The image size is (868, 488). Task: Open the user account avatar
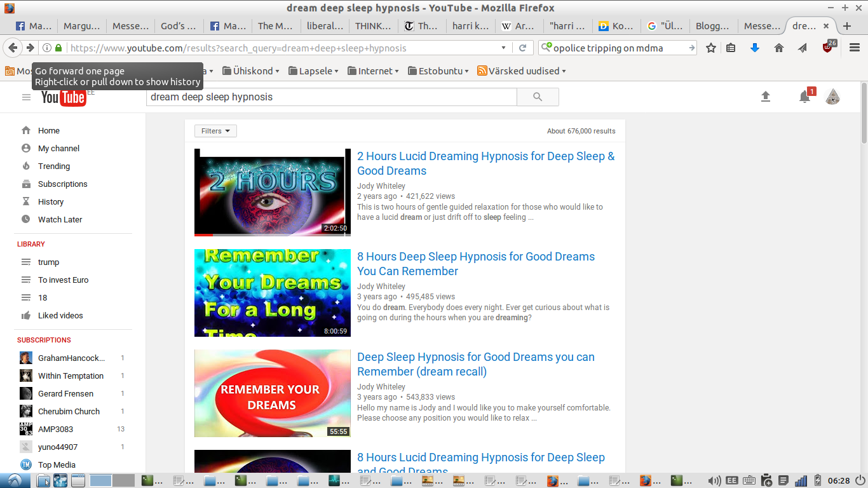[x=833, y=97]
